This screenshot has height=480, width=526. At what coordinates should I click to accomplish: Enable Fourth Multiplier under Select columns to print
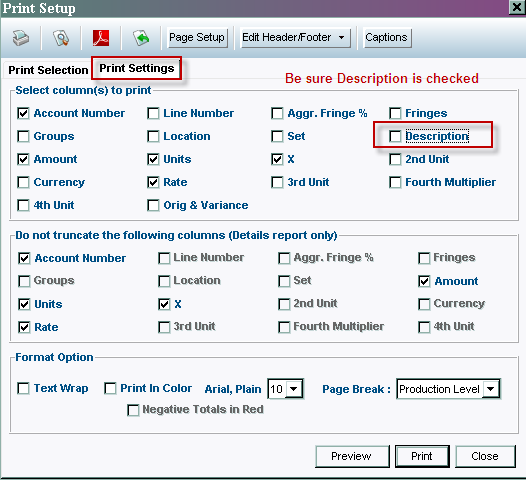[x=395, y=182]
